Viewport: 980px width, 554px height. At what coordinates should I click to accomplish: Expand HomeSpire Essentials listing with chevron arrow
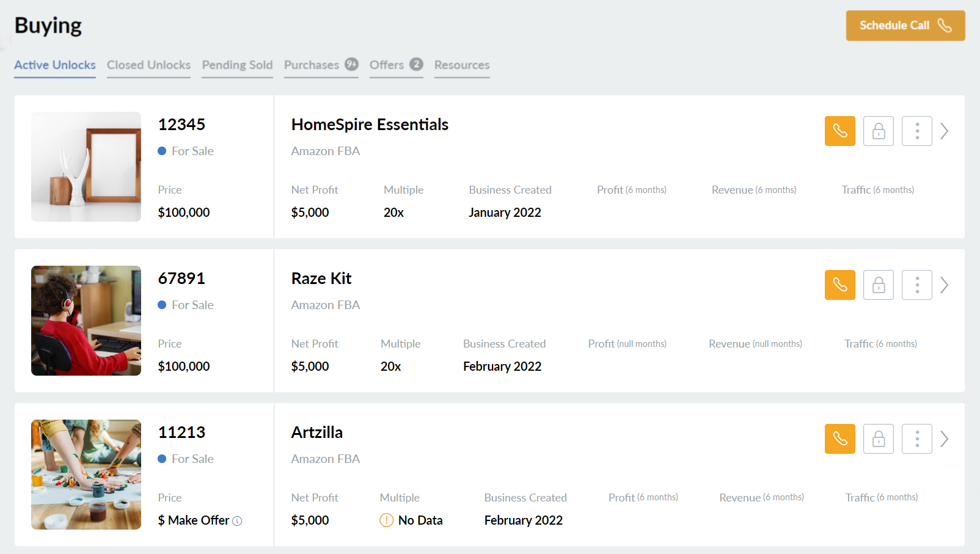(x=945, y=131)
